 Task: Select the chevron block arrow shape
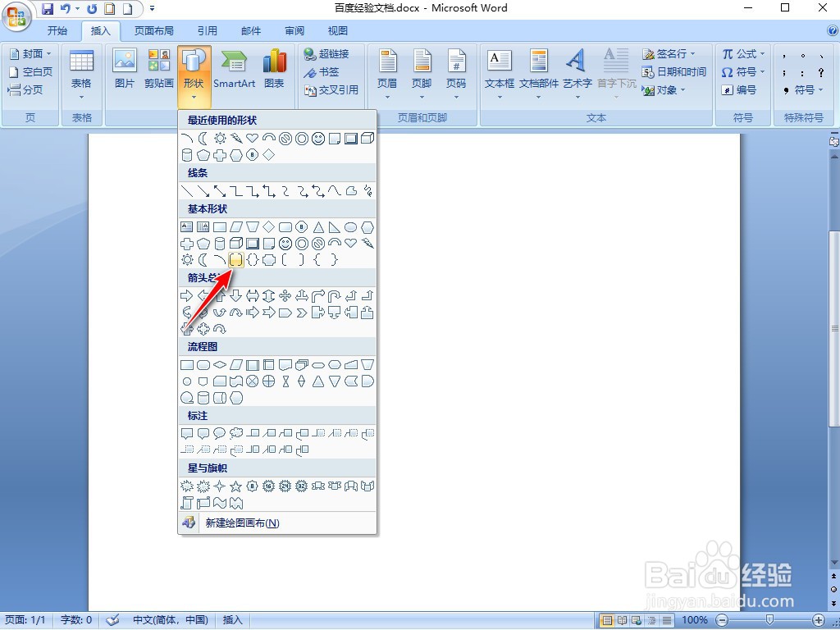click(302, 313)
